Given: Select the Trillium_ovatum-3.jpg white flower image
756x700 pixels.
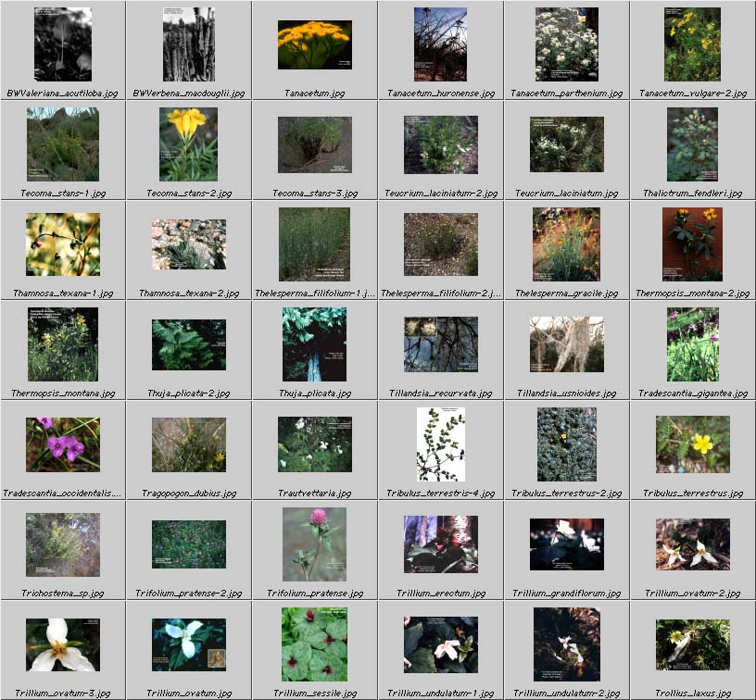Looking at the screenshot, I should click(x=63, y=644).
